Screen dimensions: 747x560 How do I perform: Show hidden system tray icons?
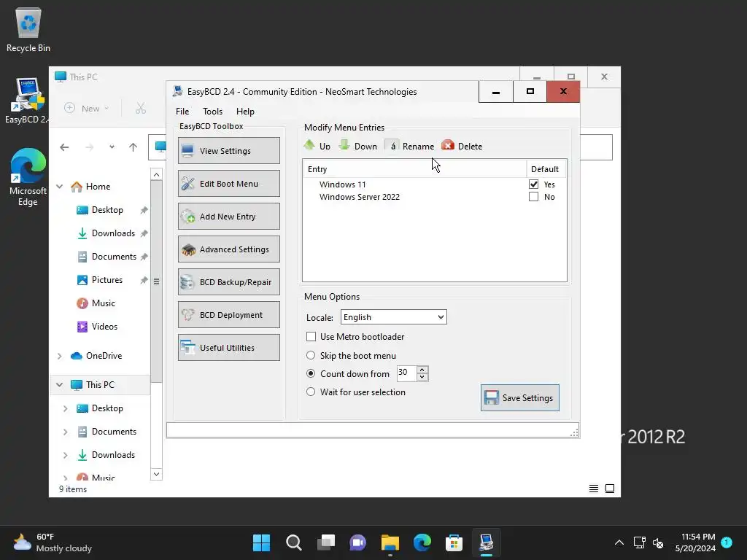619,542
